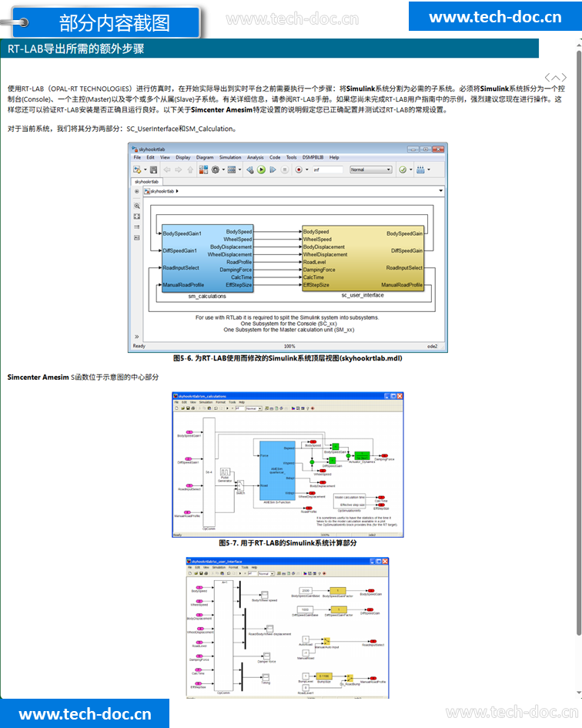Open dropdown arrow next to configuration gear
582x728 pixels.
pos(223,170)
